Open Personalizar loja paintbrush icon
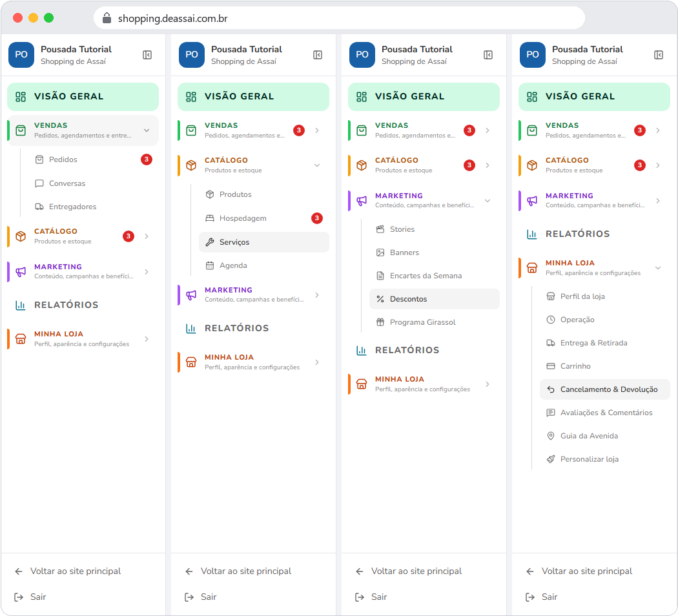678x616 pixels. pos(550,459)
